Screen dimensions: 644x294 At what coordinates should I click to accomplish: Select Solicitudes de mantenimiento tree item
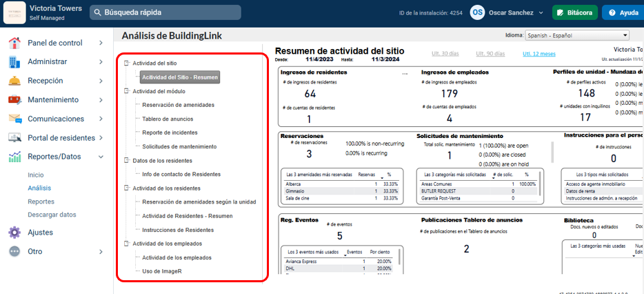pos(179,146)
